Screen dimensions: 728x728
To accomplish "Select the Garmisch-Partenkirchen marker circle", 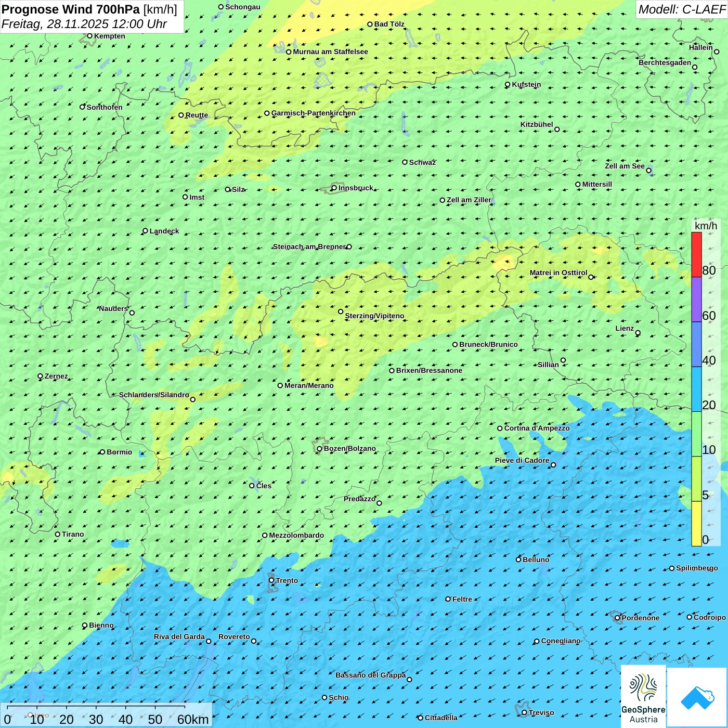I will pos(267,113).
